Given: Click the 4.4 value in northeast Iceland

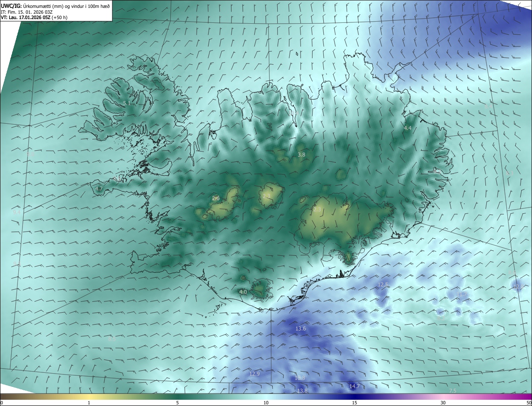Looking at the screenshot, I should (x=407, y=128).
